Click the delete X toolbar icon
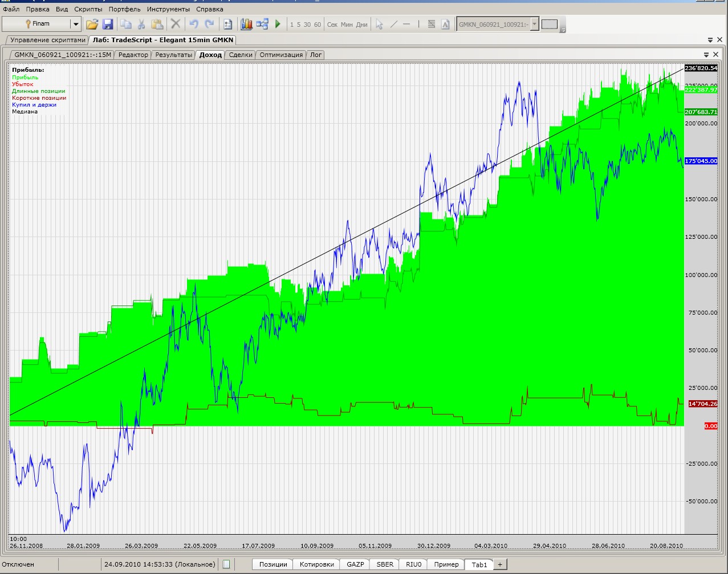This screenshot has width=728, height=574. [x=176, y=24]
